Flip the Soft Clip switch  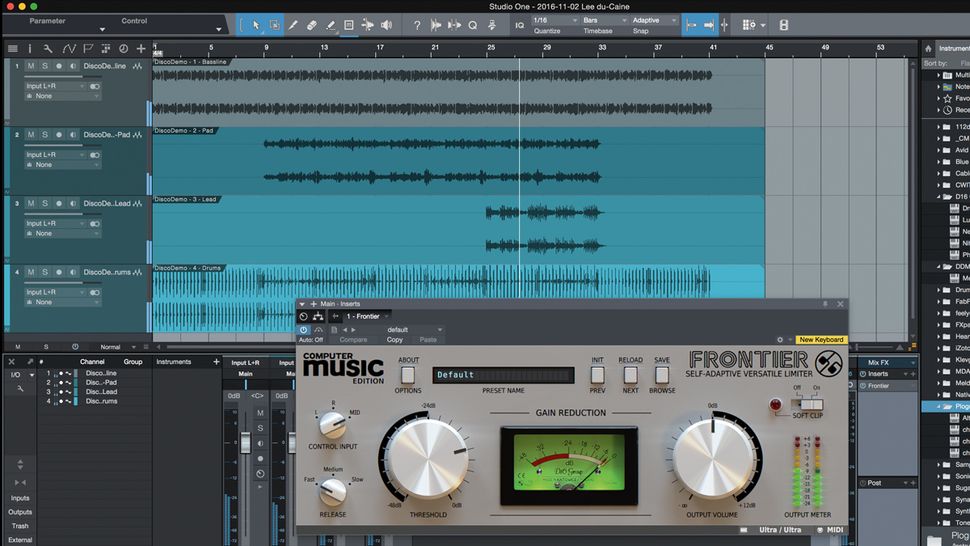pos(807,404)
